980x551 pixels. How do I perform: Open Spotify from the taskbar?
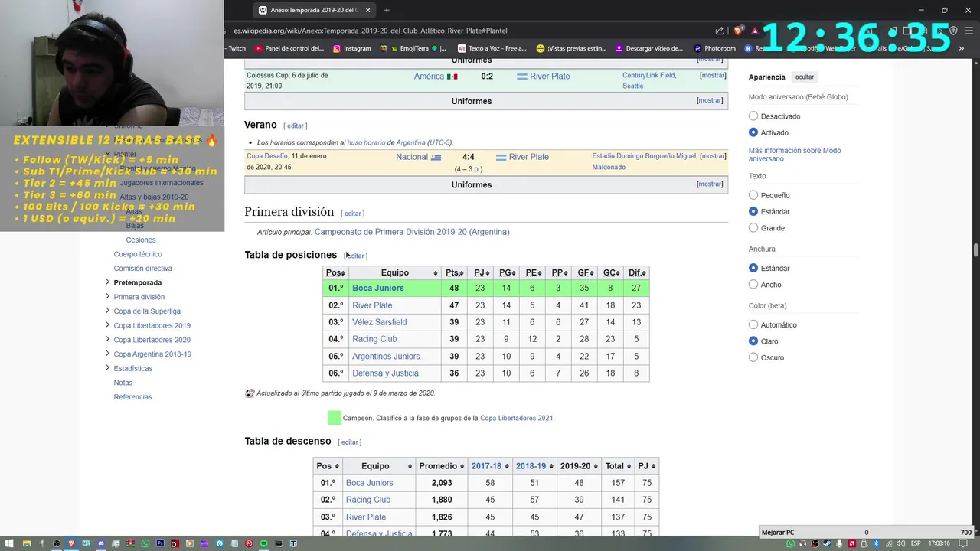click(x=264, y=543)
